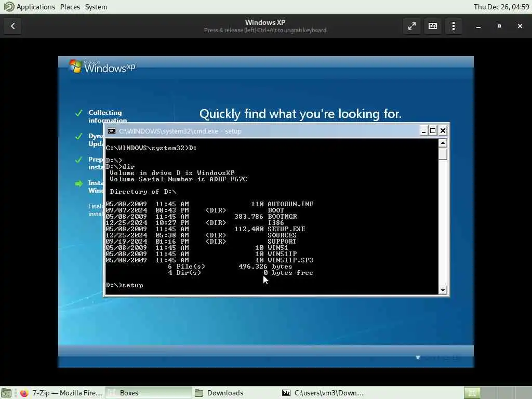
Task: Open the three-dot Boxes menu
Action: [454, 26]
